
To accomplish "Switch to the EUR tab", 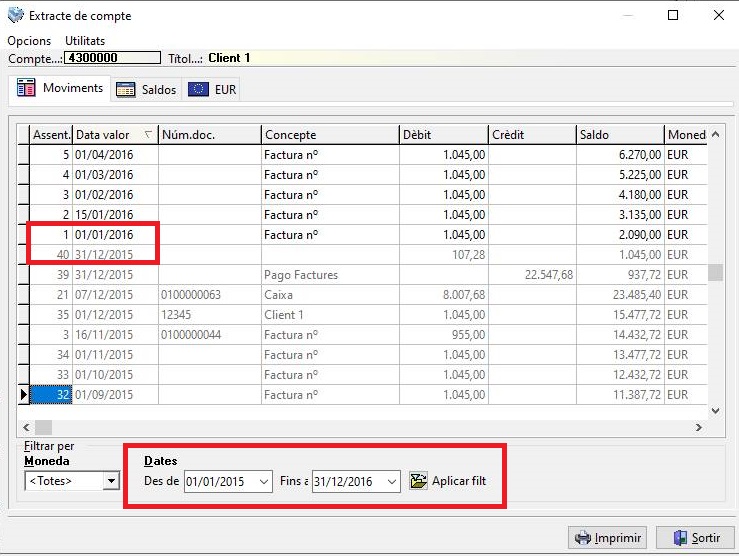I will [212, 89].
